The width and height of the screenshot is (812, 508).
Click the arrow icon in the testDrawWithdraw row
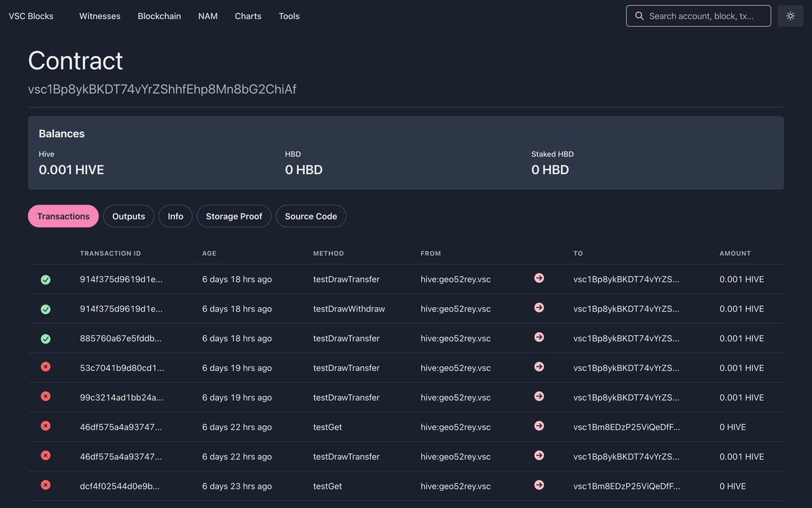point(539,308)
